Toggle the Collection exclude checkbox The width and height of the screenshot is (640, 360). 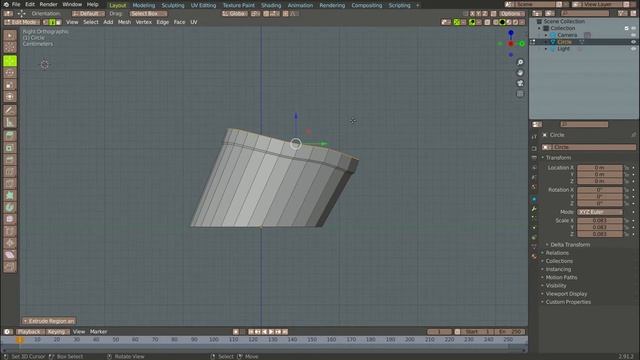tap(627, 28)
